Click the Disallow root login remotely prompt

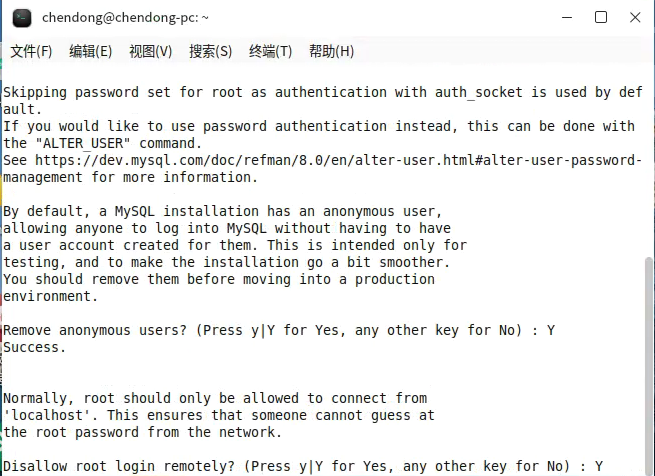pyautogui.click(x=303, y=466)
